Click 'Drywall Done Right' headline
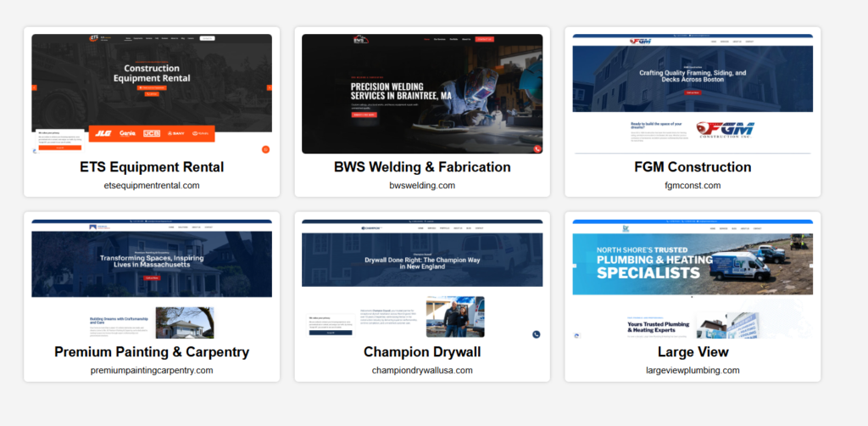This screenshot has width=868, height=426. click(422, 263)
